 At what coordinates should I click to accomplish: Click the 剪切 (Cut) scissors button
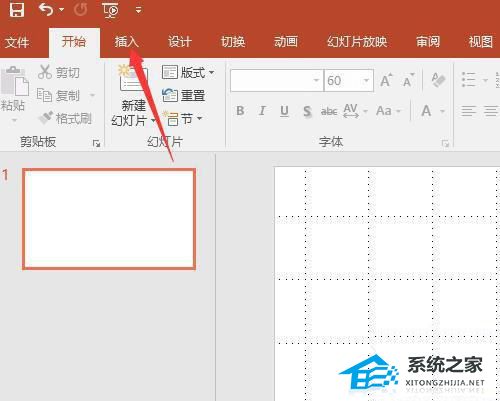click(59, 72)
